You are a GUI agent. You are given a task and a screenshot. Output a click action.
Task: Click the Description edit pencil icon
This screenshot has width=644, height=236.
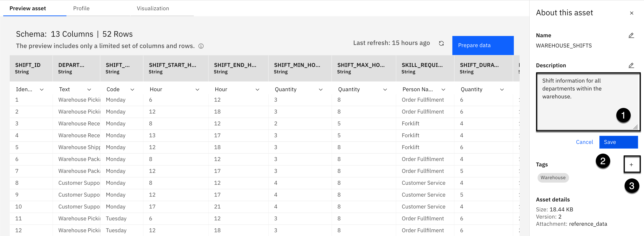(631, 65)
